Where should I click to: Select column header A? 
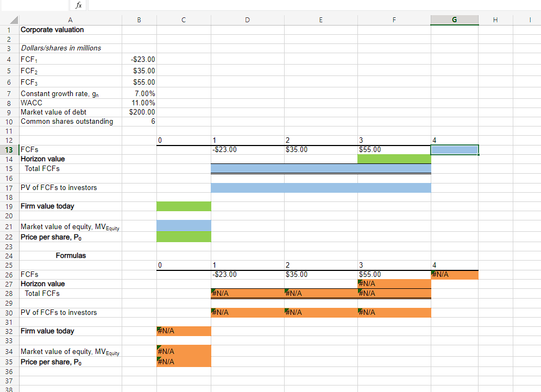pos(70,20)
